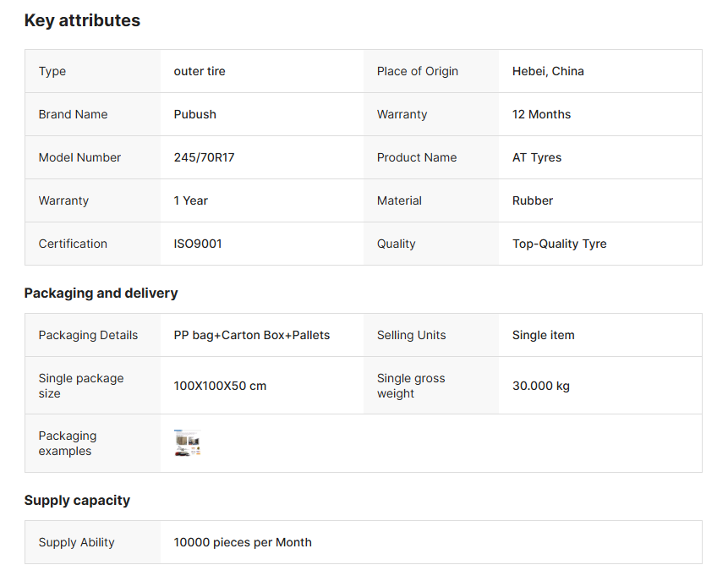Select the ISO9001 certification value
Screen dimensions: 728x576
[x=198, y=244]
